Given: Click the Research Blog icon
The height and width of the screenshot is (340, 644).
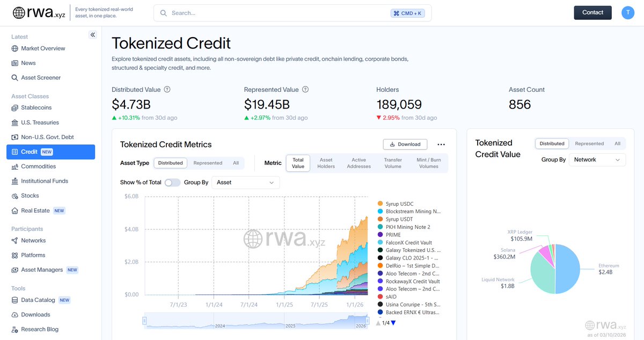Looking at the screenshot, I should coord(15,329).
